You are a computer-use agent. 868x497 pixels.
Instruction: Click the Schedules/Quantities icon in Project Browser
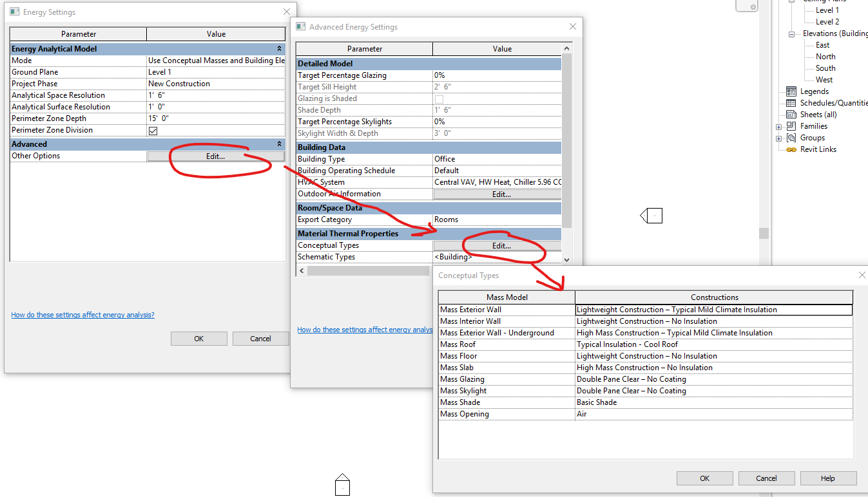(791, 102)
